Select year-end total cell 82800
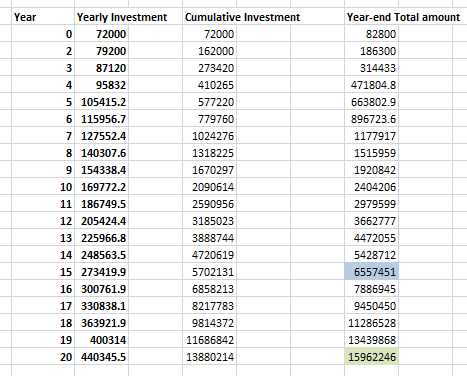Screen dimensions: 467x376 click(371, 34)
